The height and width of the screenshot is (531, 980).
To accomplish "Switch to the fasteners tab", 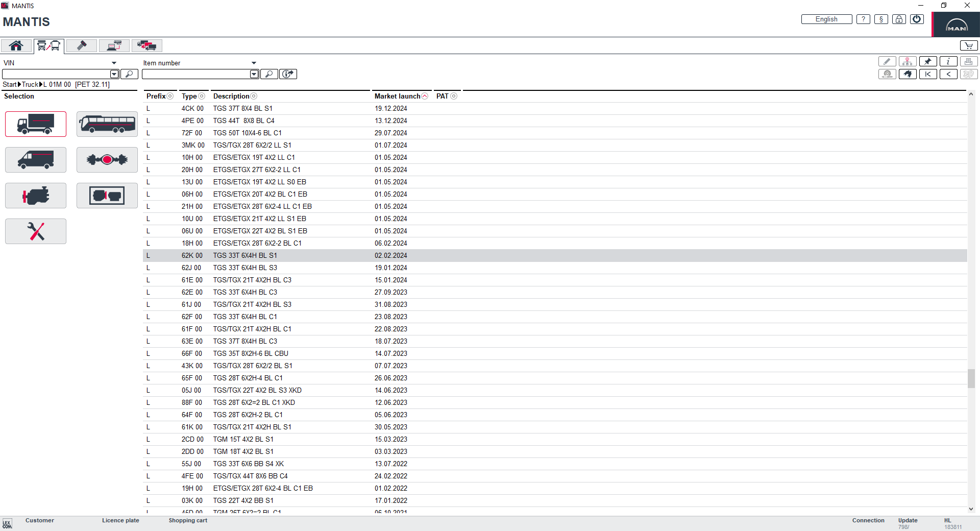I will [81, 45].
